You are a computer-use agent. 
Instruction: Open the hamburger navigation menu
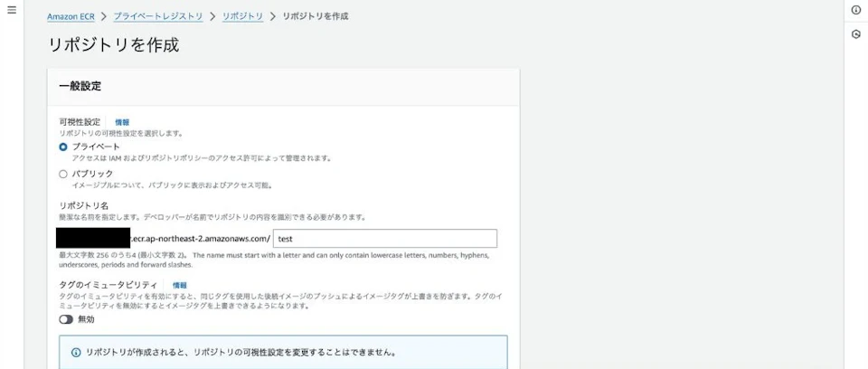[x=12, y=10]
